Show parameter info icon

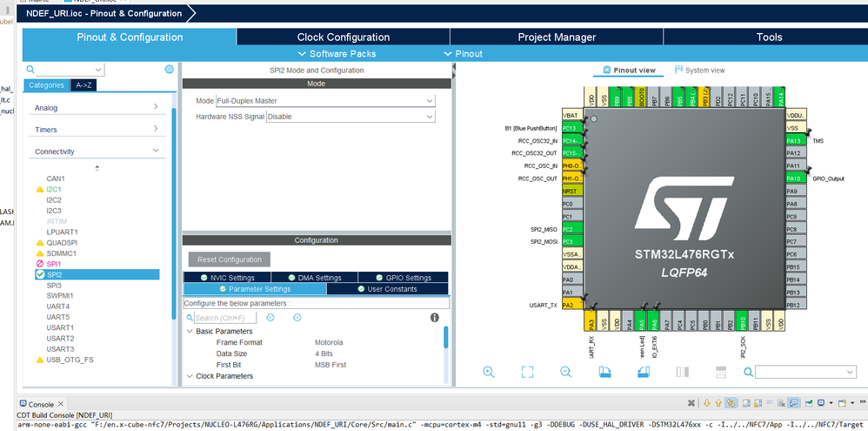coord(435,318)
